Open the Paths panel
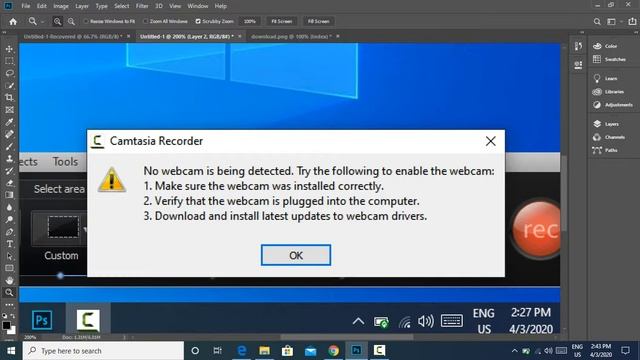 605,150
